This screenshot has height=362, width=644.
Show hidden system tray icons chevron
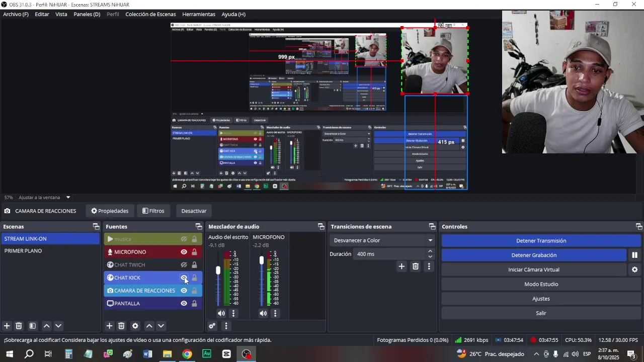click(536, 354)
